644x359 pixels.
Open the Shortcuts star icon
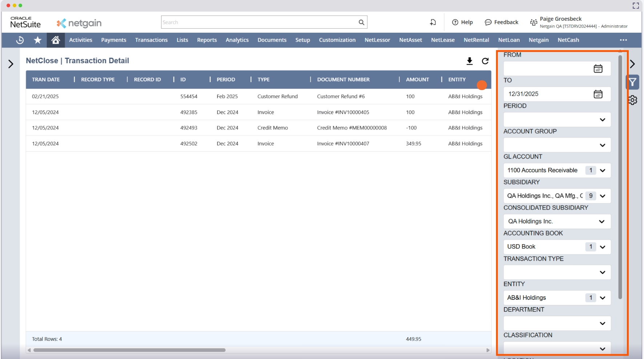coord(37,40)
